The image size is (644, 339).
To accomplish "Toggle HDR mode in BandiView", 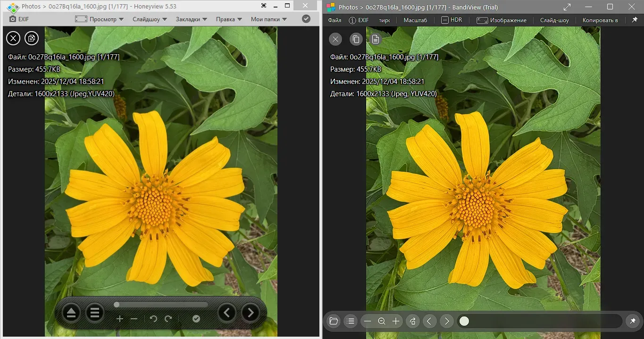I will 452,20.
